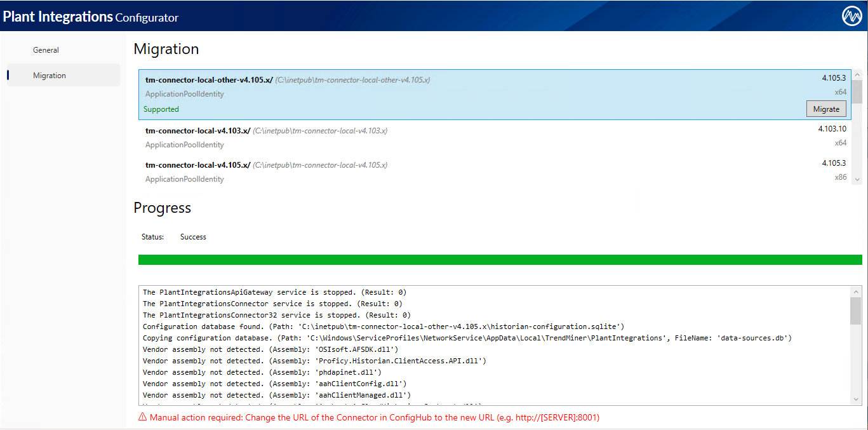Click the connector list scroll-up arrow
This screenshot has height=430, width=868.
pyautogui.click(x=858, y=74)
